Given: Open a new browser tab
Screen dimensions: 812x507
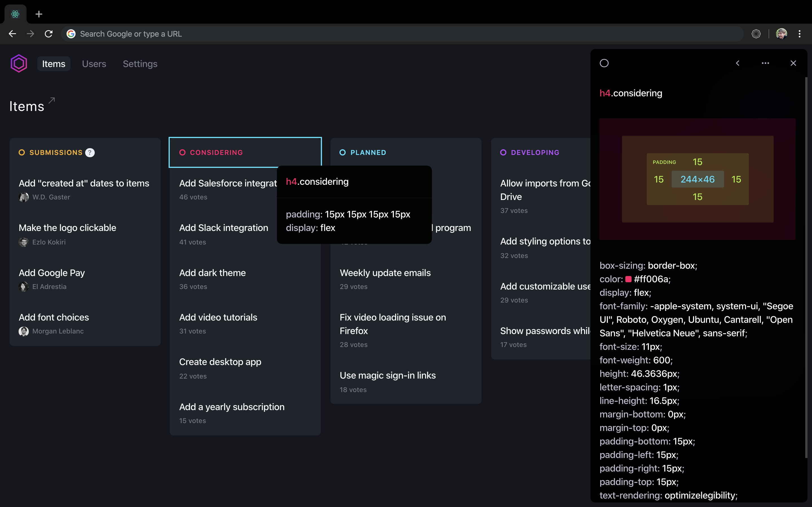Looking at the screenshot, I should point(39,14).
